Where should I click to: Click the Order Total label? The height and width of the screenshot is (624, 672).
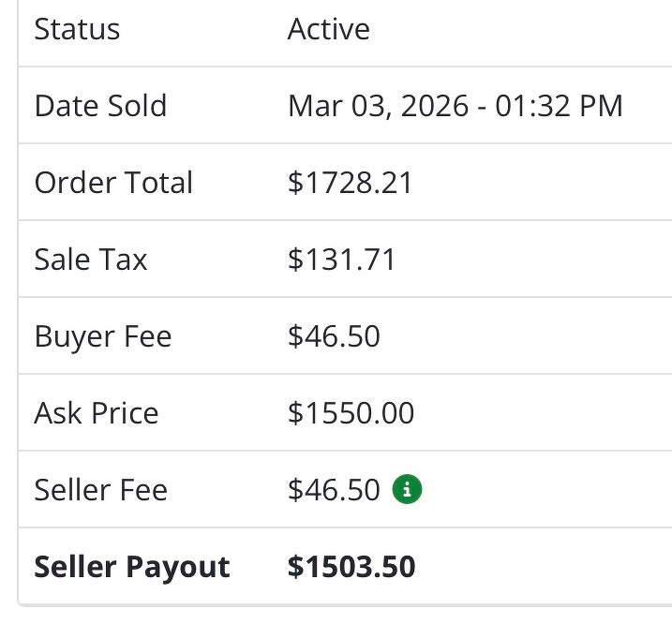tap(113, 183)
